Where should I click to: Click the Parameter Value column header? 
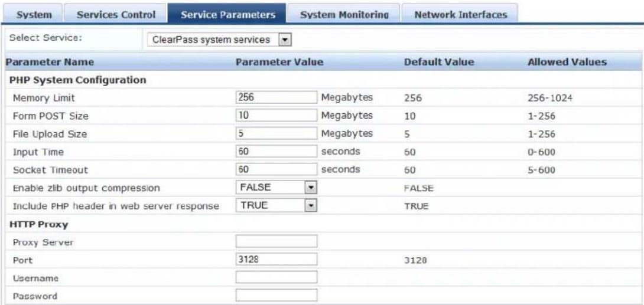[x=279, y=63]
